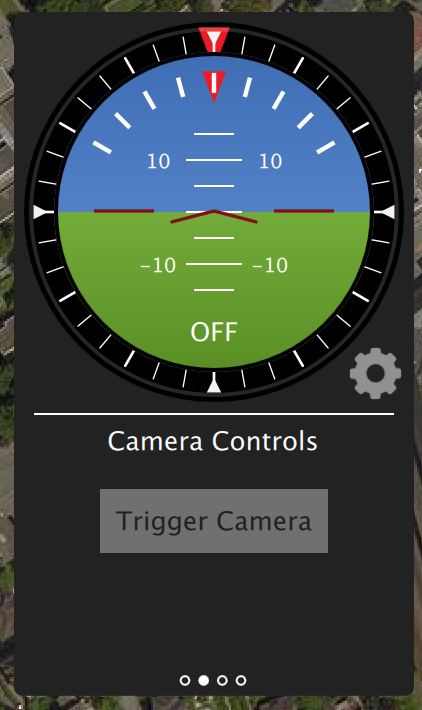Screen dimensions: 422x710
Task: Click the left dark red wing bar
Action: 124,211
